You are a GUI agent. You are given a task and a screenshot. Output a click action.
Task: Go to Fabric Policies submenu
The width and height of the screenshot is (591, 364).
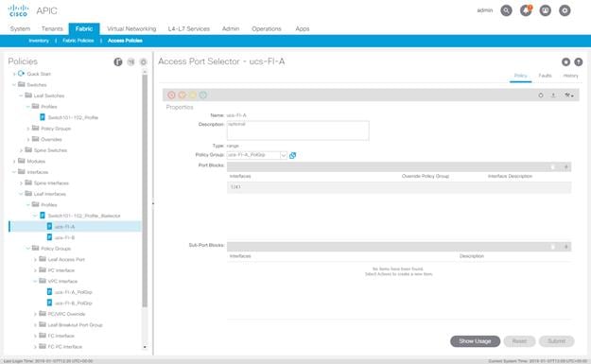point(78,41)
